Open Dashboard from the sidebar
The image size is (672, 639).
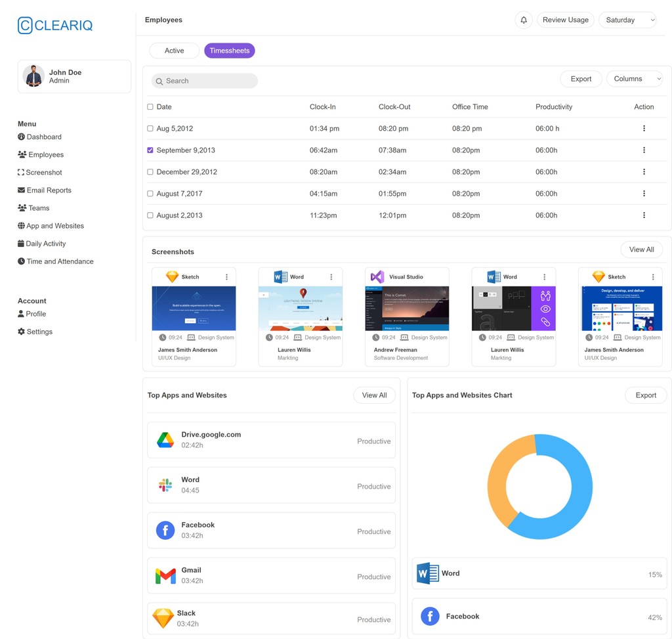pos(39,137)
